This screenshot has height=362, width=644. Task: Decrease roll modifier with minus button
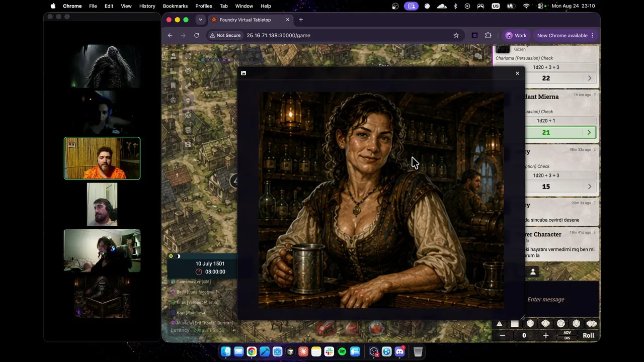click(x=502, y=336)
